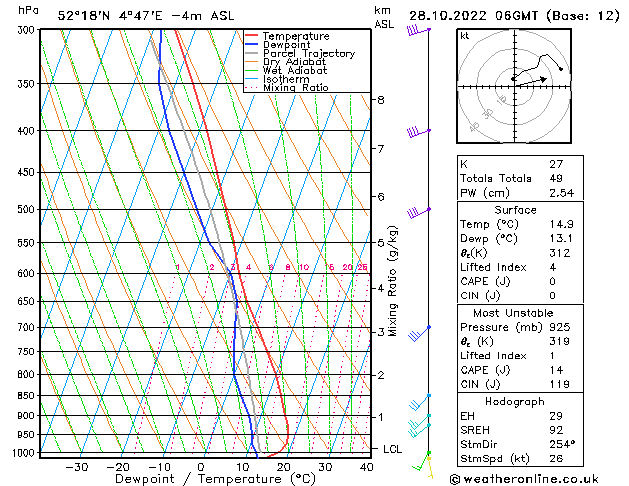The height and width of the screenshot is (486, 629).
Task: Click the hodograph wind trace in the kt plot
Action: pos(540,66)
